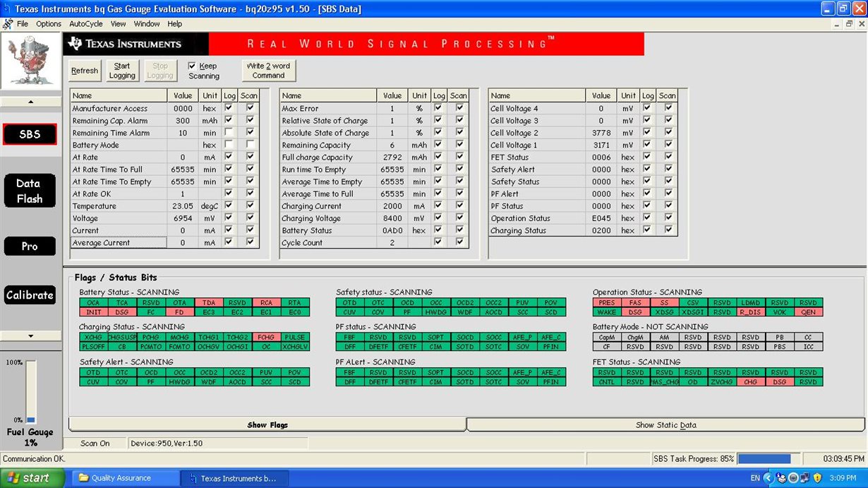Click the QEN flag in Operation Status
This screenshot has width=868, height=488.
click(x=808, y=311)
